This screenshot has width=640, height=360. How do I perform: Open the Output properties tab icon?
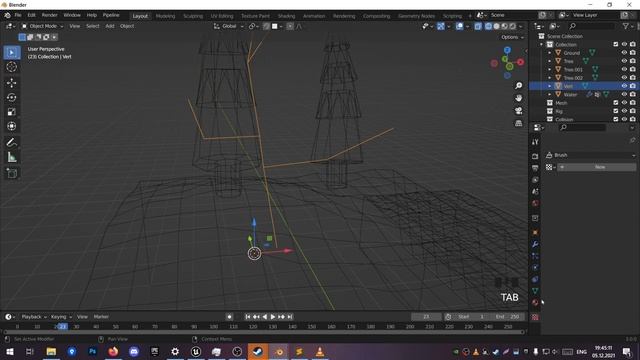535,168
